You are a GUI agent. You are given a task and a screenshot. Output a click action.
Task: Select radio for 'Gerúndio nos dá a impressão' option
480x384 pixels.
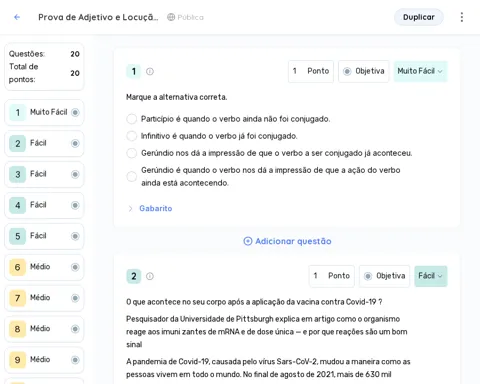[x=132, y=153]
